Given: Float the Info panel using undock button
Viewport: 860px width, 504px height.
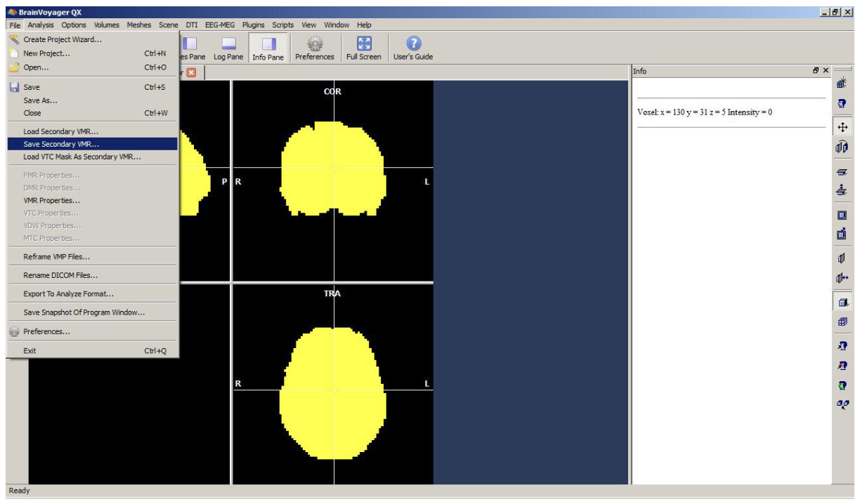Looking at the screenshot, I should coord(816,71).
